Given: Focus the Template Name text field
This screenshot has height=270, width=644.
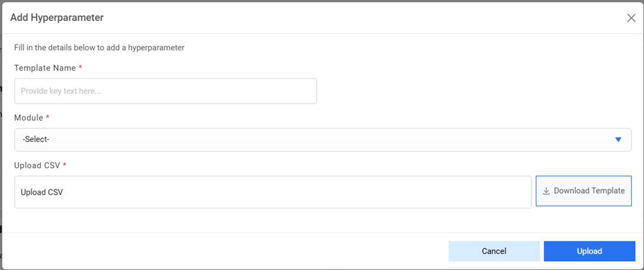Looking at the screenshot, I should [166, 91].
